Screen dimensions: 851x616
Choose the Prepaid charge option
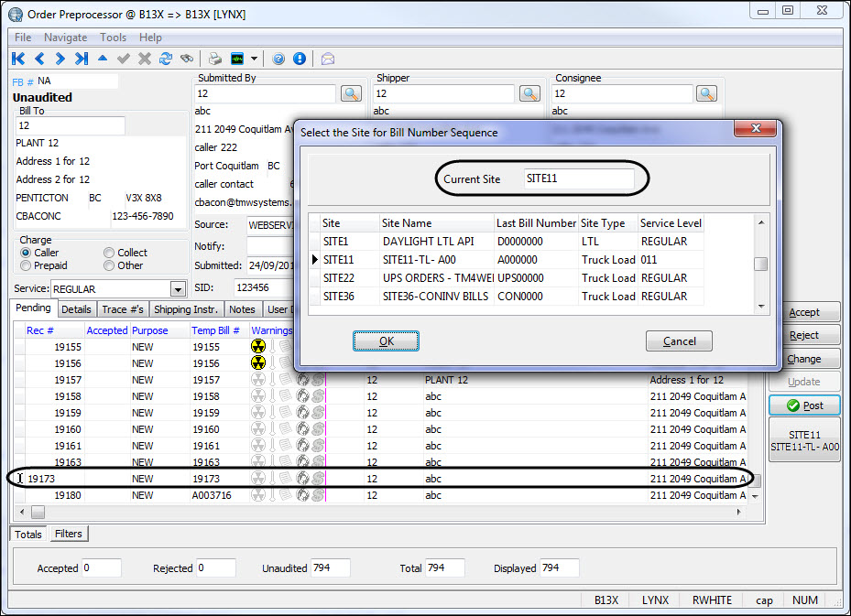27,265
